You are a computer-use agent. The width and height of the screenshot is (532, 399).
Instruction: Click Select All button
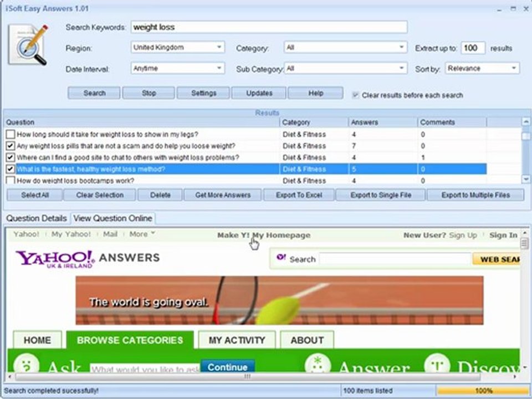tap(34, 195)
